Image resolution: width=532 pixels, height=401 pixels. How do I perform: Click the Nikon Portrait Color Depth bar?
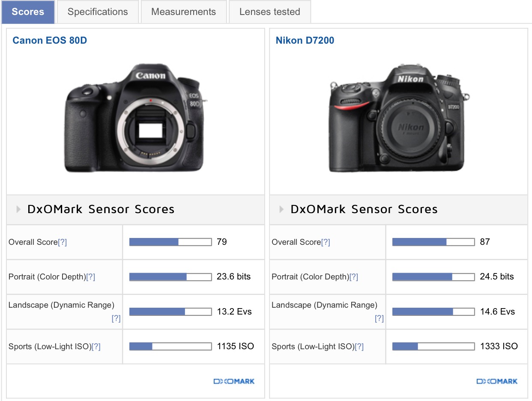pyautogui.click(x=433, y=277)
